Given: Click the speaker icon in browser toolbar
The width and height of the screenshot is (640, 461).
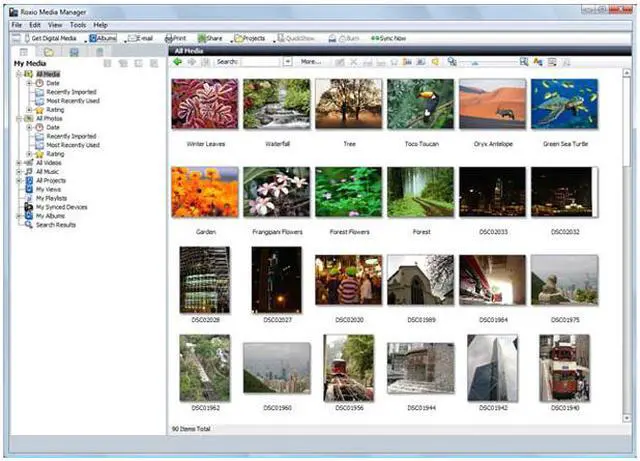Looking at the screenshot, I should (435, 61).
